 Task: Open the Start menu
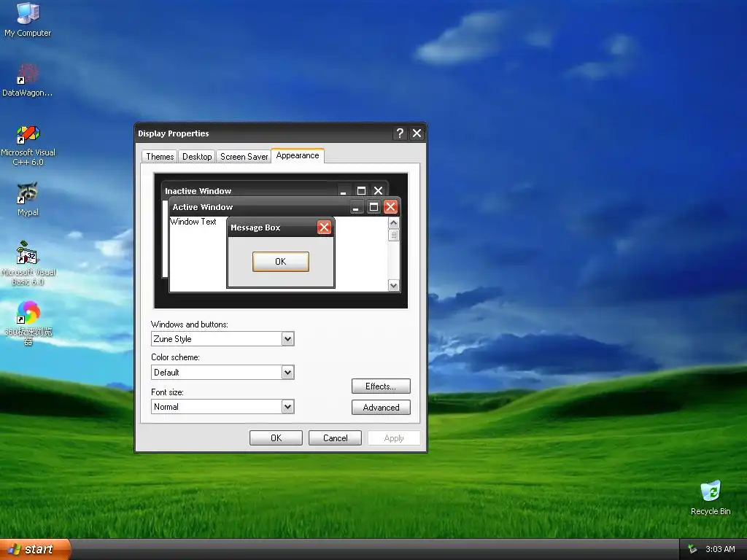click(34, 549)
